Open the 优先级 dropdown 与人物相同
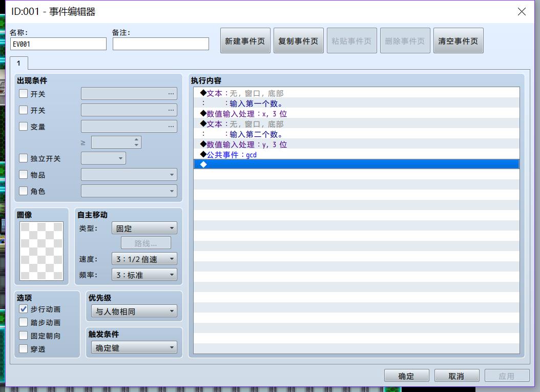Image resolution: width=540 pixels, height=392 pixels. tap(134, 311)
